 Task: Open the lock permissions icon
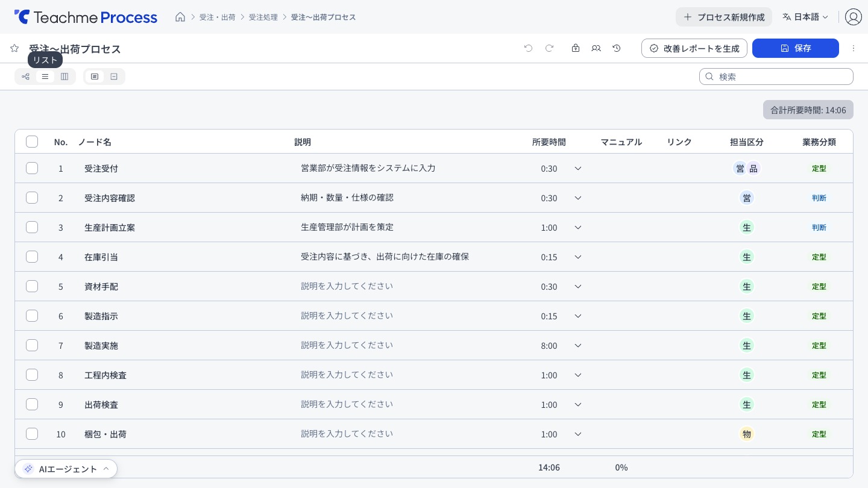click(x=576, y=48)
